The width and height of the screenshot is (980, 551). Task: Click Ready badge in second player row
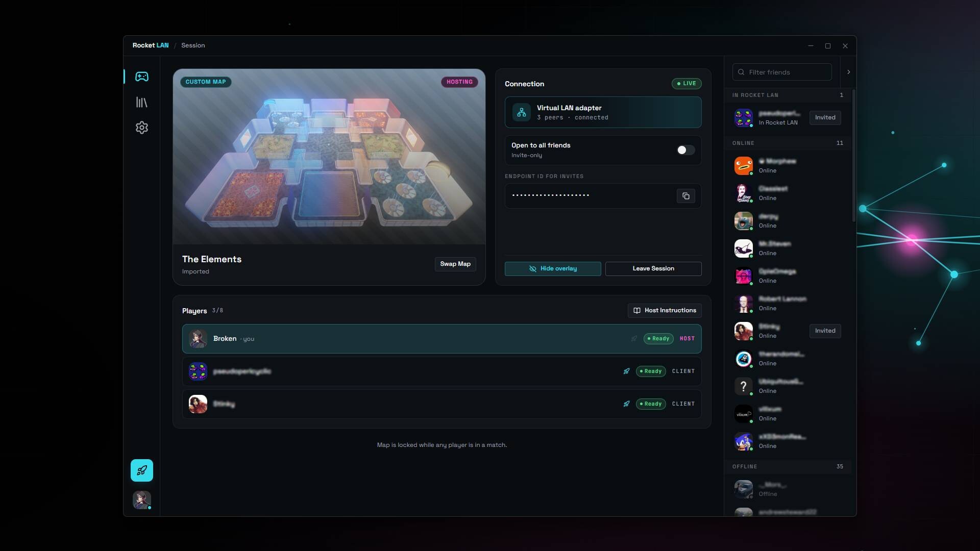tap(651, 371)
